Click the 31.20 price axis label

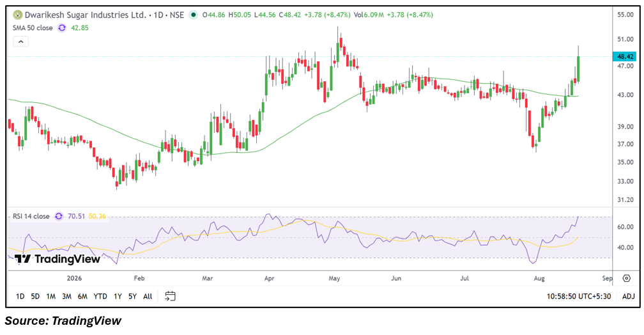[x=625, y=200]
